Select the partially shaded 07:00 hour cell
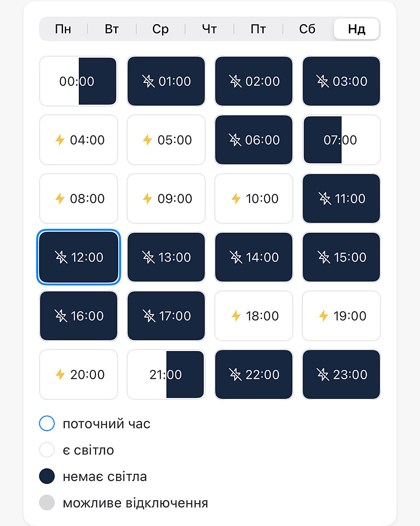The height and width of the screenshot is (526, 420). 341,140
